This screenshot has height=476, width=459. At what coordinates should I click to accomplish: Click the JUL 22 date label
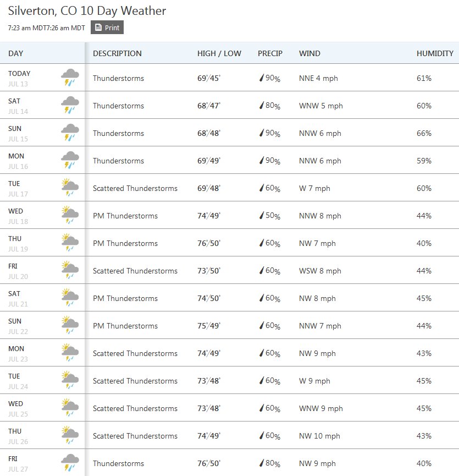18,331
